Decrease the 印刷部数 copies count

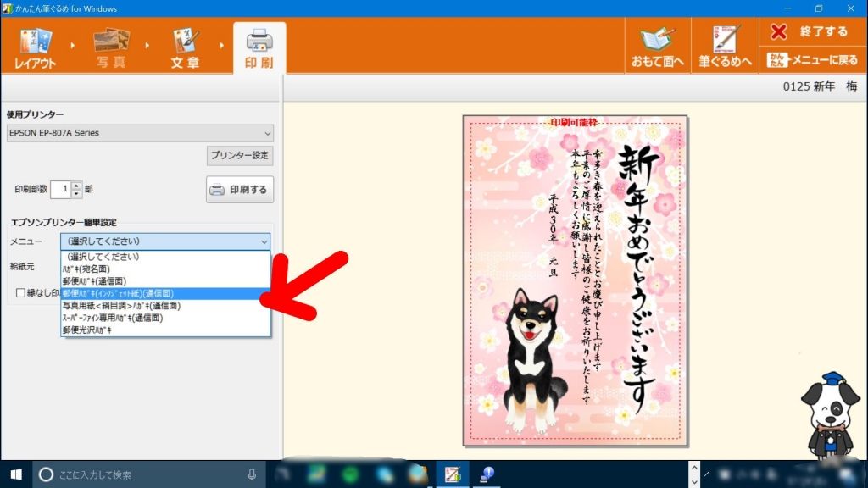(76, 194)
